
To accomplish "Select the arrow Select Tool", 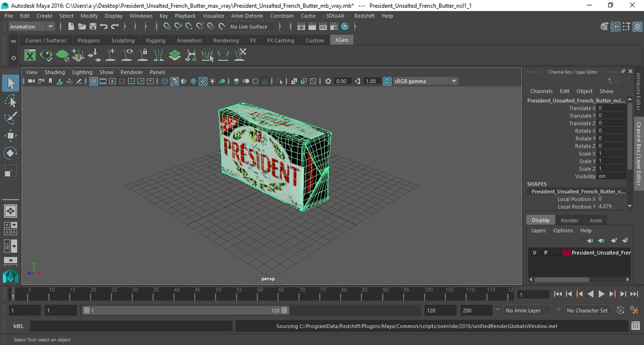I will [x=10, y=83].
